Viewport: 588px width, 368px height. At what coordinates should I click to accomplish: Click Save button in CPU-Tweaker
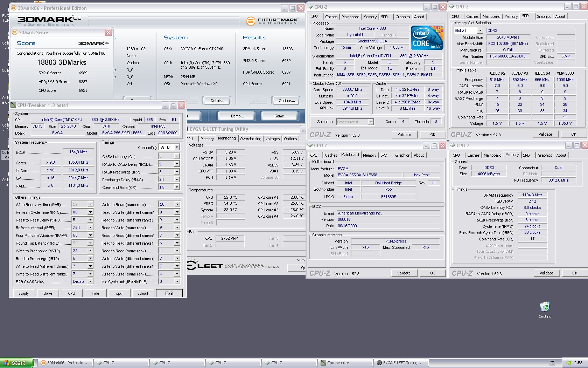pyautogui.click(x=48, y=293)
